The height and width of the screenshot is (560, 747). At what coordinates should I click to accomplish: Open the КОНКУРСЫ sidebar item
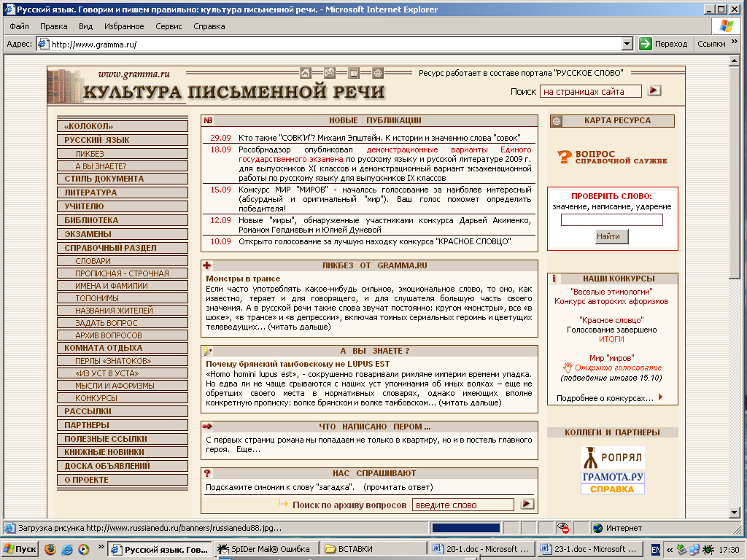tap(123, 398)
